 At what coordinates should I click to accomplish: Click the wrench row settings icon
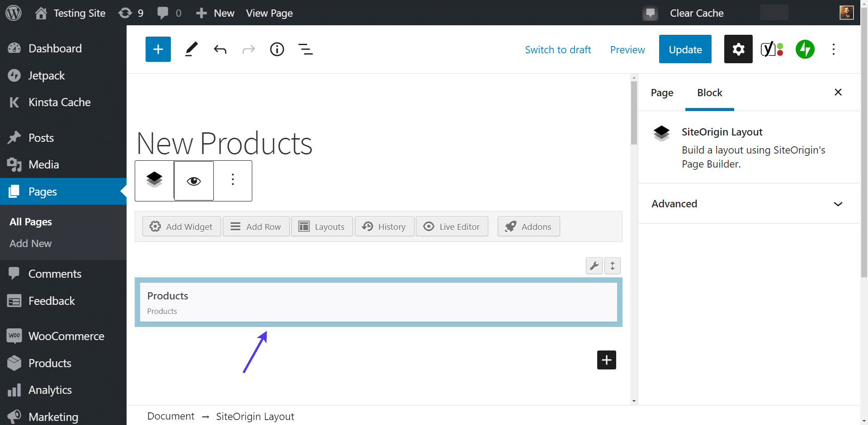tap(594, 266)
